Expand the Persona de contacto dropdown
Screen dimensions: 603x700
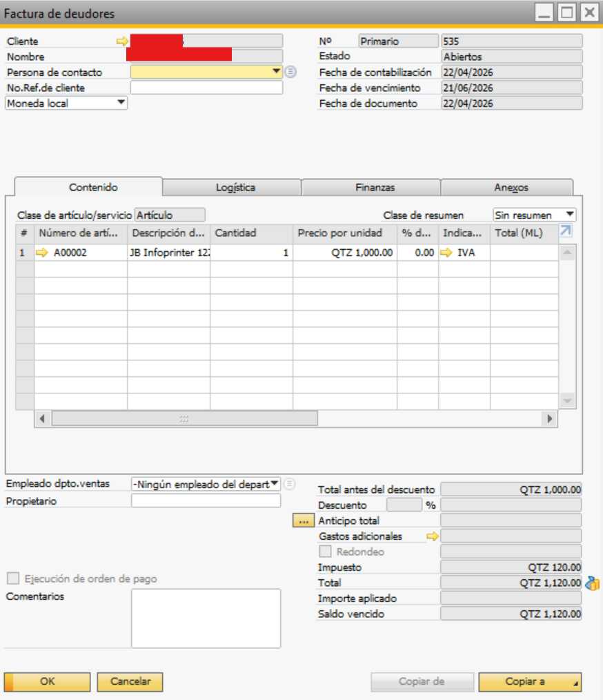(277, 72)
